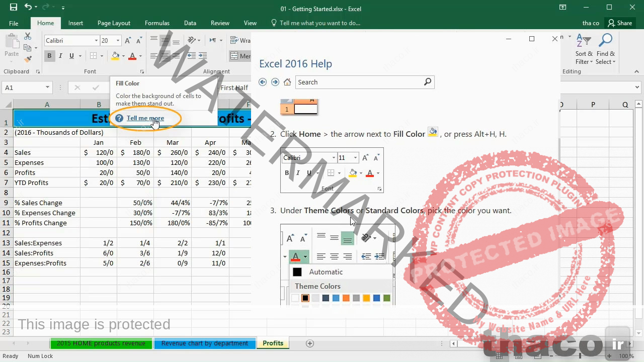The height and width of the screenshot is (362, 644).
Task: Toggle Underline in the ribbon Font group
Action: click(x=71, y=56)
